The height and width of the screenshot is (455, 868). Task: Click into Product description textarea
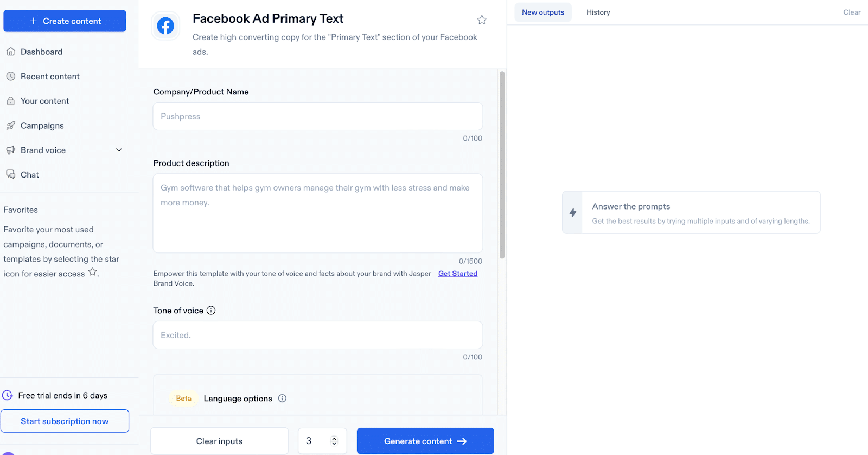[318, 213]
